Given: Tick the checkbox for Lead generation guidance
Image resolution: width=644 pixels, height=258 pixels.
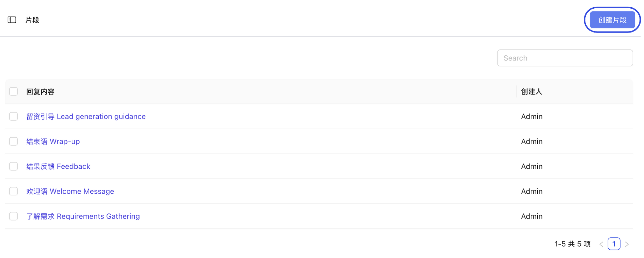Looking at the screenshot, I should [14, 117].
